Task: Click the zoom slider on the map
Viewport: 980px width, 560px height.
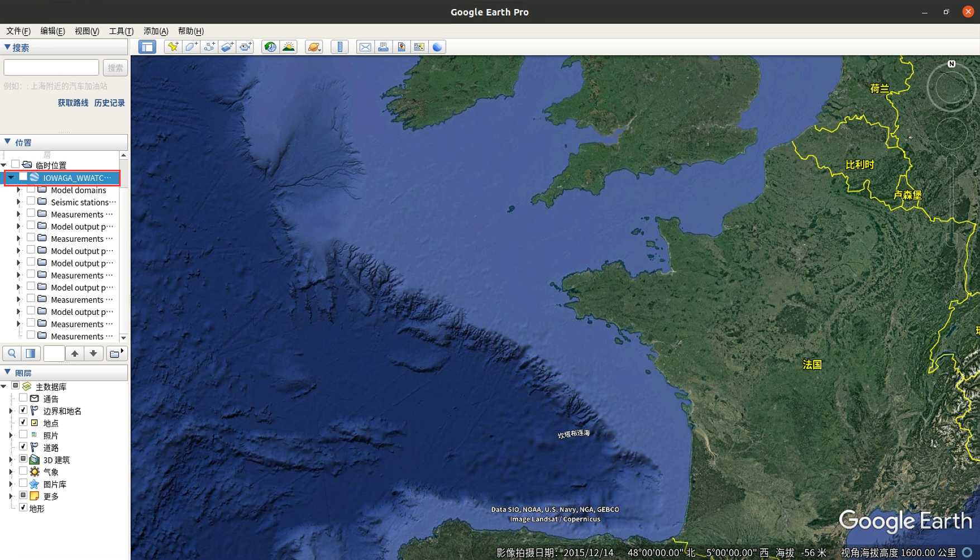Action: pyautogui.click(x=952, y=201)
